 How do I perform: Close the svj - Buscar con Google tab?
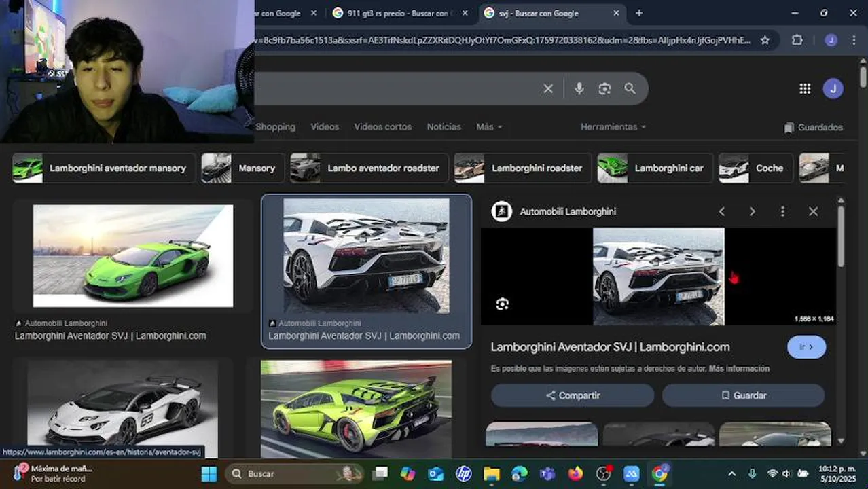[616, 13]
